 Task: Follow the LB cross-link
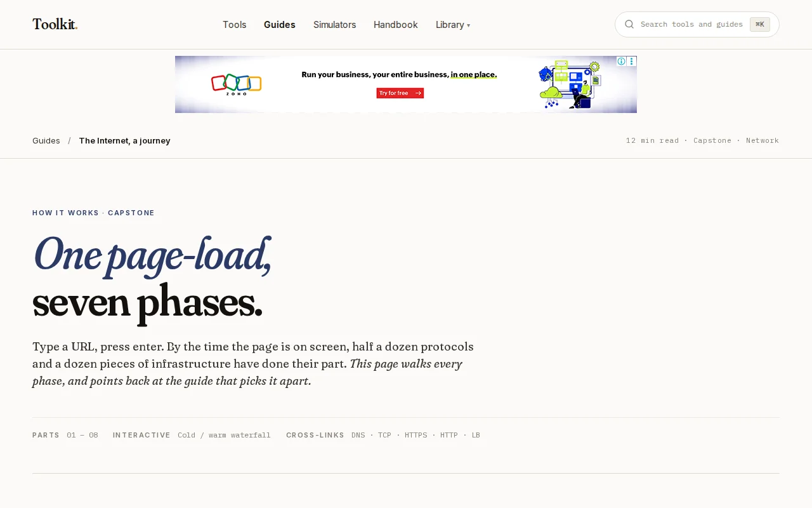(x=476, y=435)
